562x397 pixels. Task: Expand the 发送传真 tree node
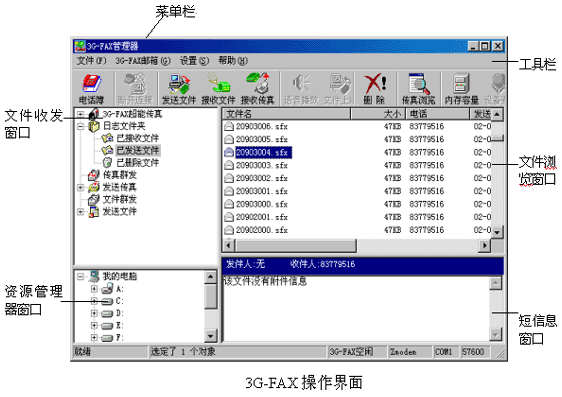tap(81, 187)
